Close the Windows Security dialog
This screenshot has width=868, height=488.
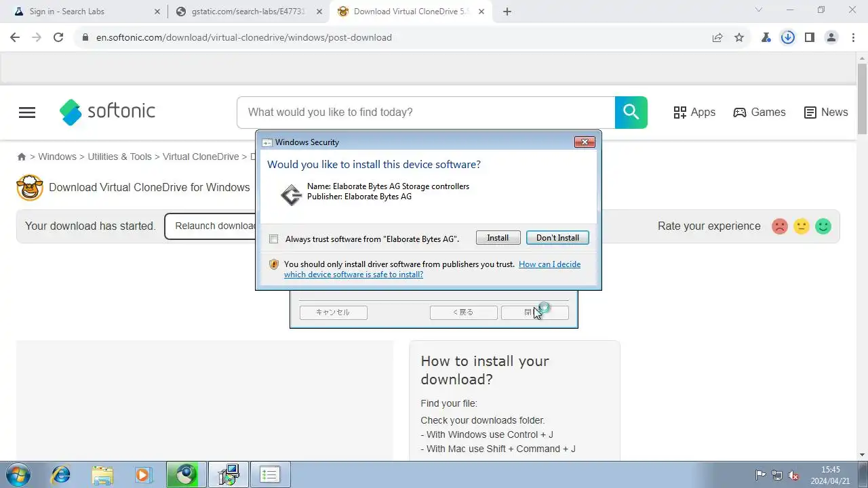pos(585,142)
